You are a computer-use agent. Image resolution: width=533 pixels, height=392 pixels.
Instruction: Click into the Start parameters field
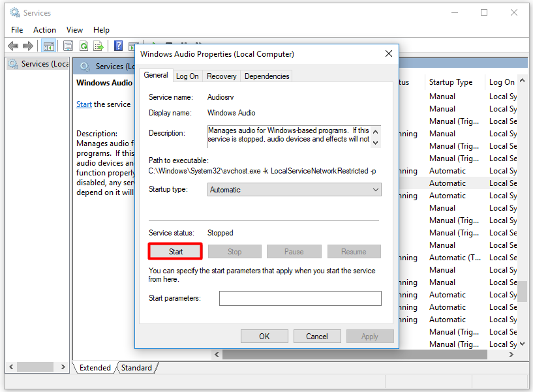(x=300, y=298)
